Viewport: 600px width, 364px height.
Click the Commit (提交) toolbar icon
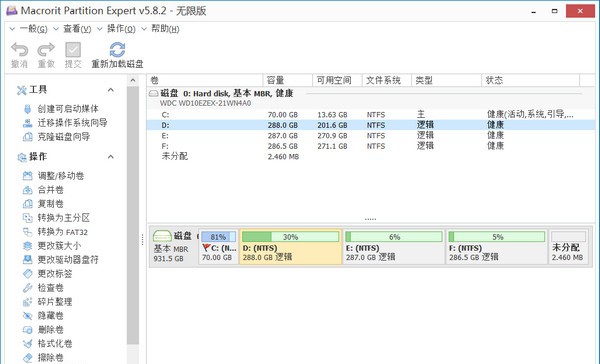tap(73, 50)
